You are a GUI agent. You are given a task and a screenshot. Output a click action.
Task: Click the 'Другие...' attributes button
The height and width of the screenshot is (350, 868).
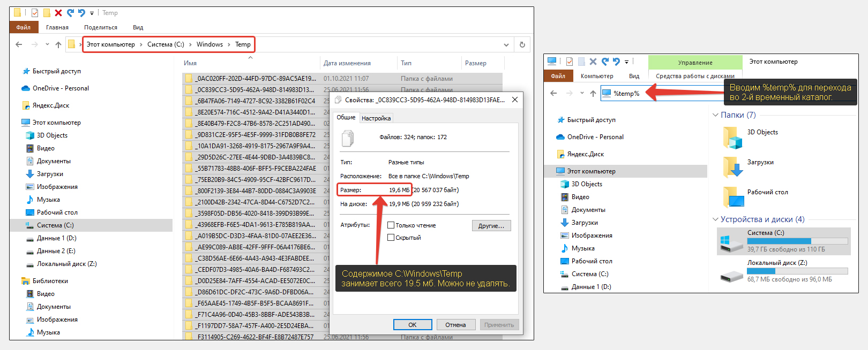pos(491,226)
